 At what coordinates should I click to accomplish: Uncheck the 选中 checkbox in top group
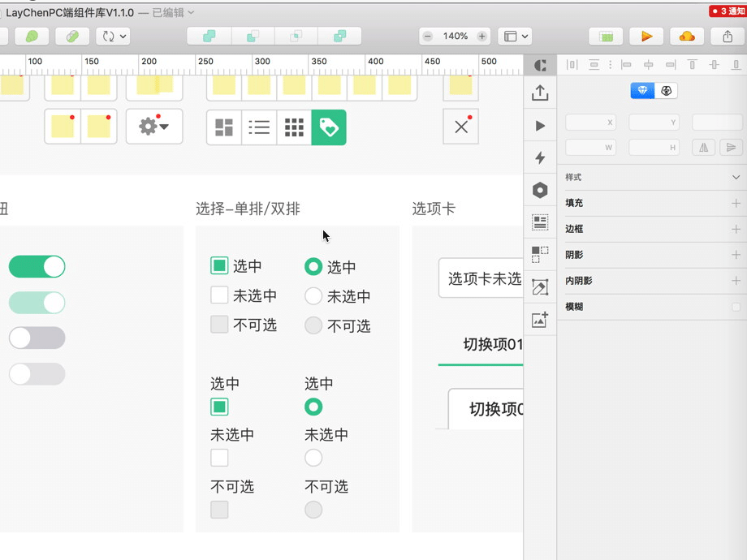(219, 265)
